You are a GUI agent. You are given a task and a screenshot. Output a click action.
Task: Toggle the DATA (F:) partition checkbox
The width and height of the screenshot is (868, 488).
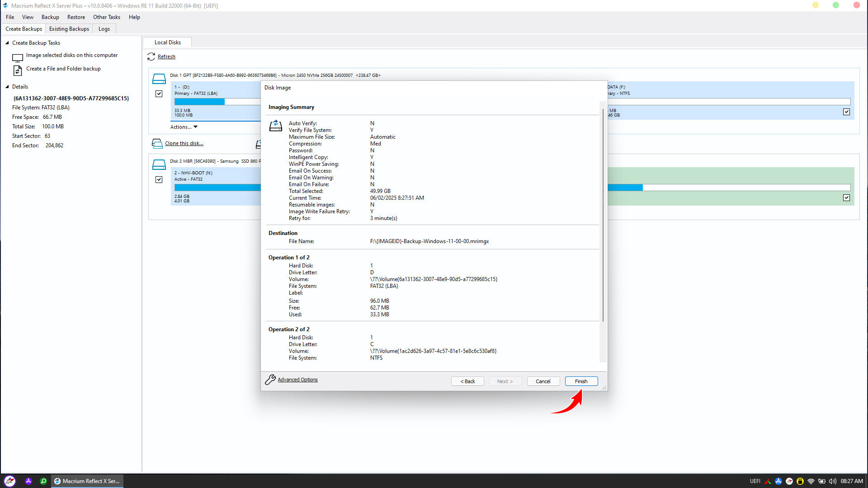point(846,112)
